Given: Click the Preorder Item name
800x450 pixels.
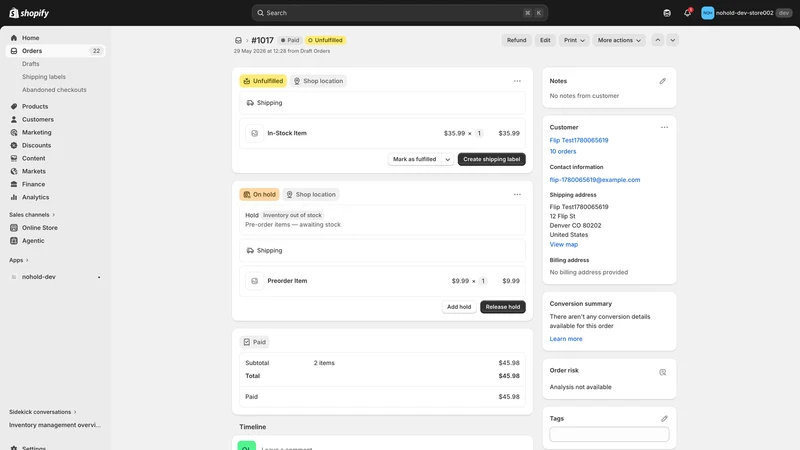Looking at the screenshot, I should [x=287, y=281].
